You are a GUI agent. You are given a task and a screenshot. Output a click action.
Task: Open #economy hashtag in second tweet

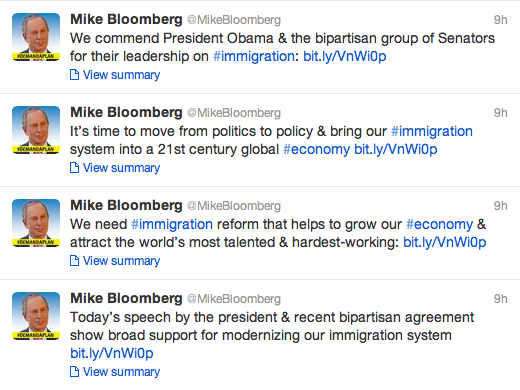(316, 149)
